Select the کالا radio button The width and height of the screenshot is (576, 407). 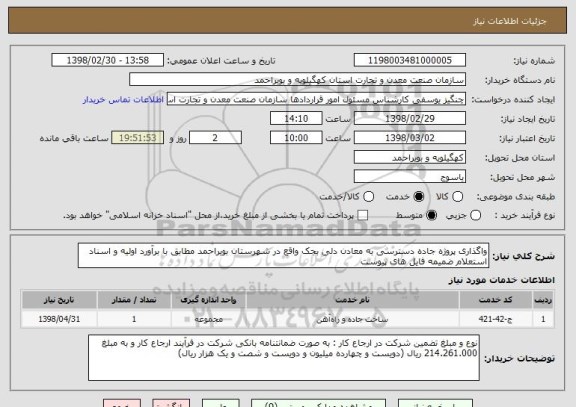pos(457,197)
